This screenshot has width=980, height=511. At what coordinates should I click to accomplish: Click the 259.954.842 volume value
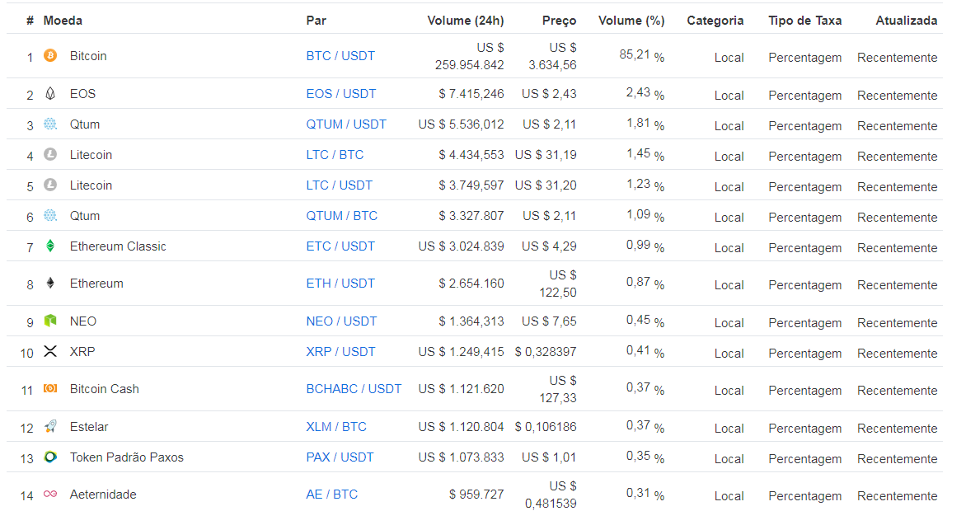[469, 65]
